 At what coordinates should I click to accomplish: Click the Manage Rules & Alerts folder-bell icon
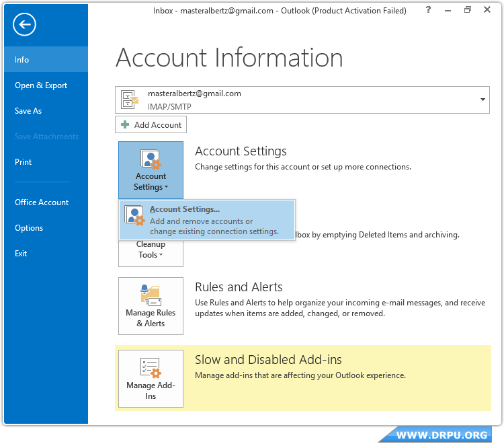[x=151, y=295]
